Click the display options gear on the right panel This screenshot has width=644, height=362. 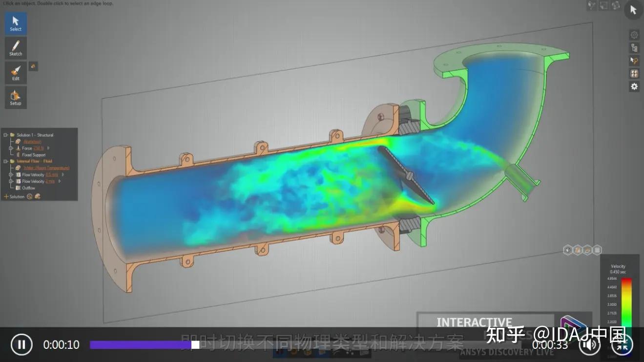click(x=633, y=35)
